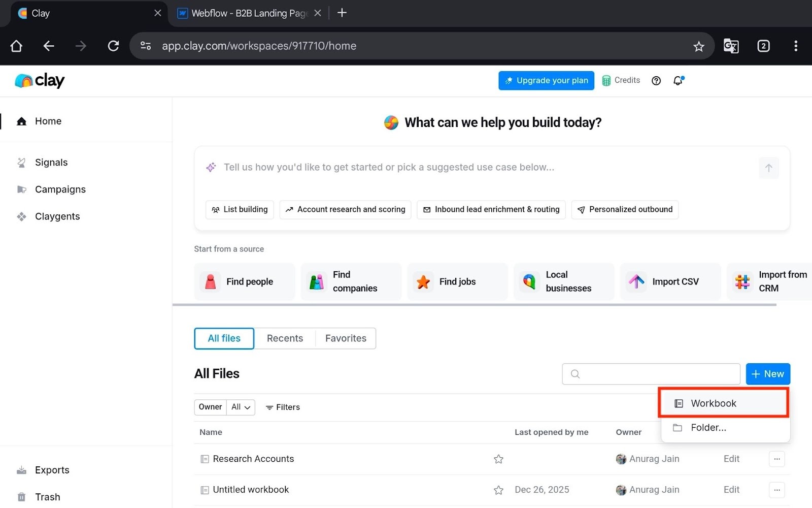Switch to All files tab

[x=224, y=338]
